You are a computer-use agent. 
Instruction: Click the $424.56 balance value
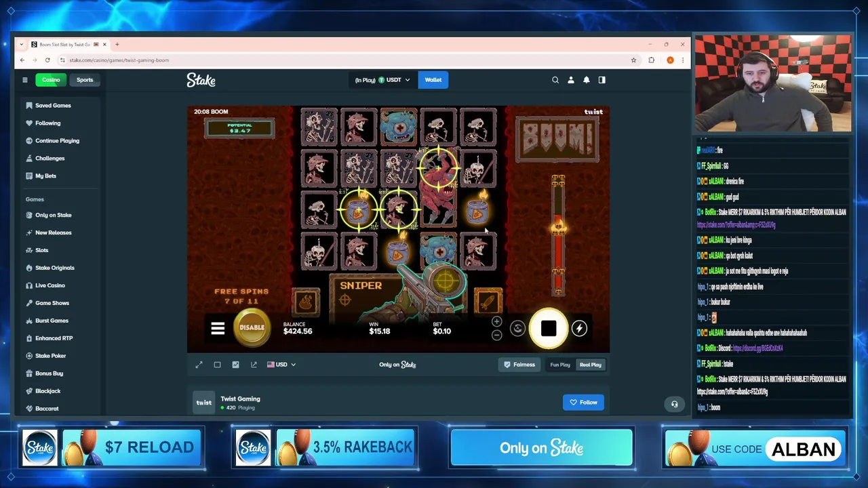click(298, 331)
